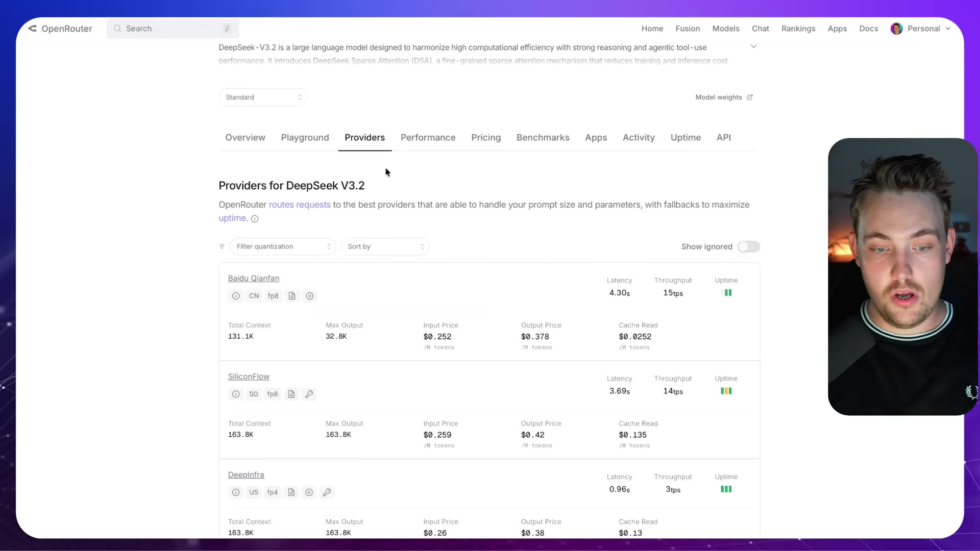Click the document icon in the Baidu Qianfan row
This screenshot has height=551, width=980.
point(292,296)
